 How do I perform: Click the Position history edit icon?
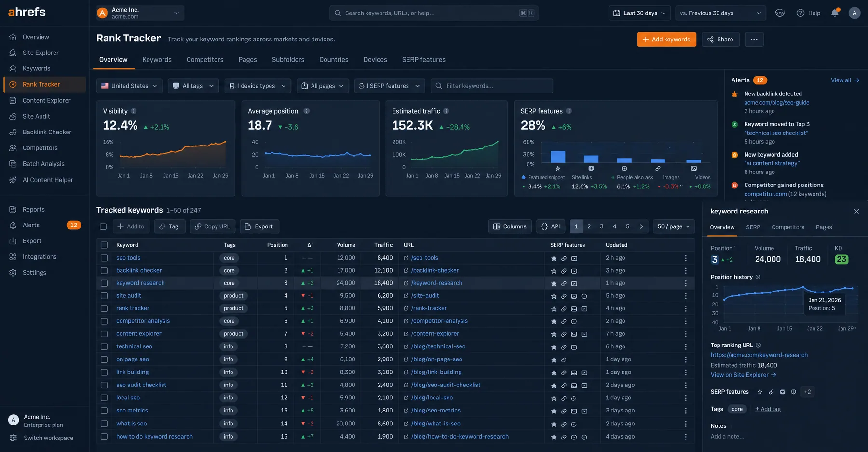coord(758,277)
